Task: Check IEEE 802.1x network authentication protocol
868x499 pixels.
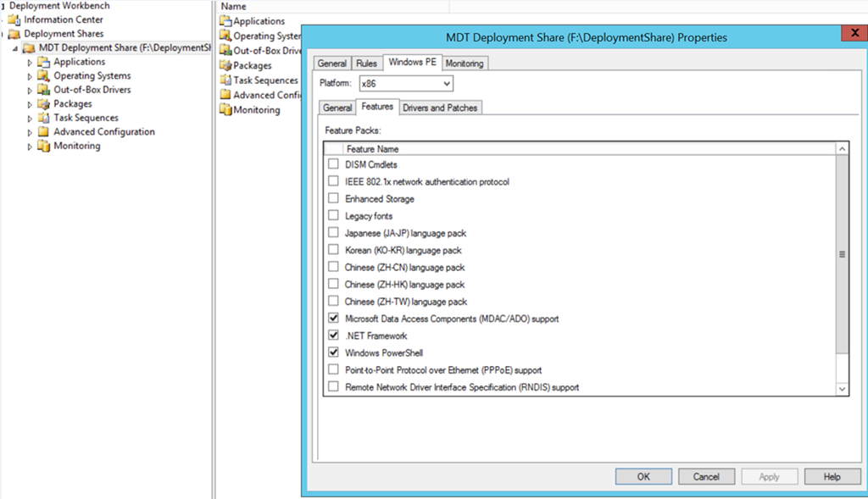Action: coord(333,181)
